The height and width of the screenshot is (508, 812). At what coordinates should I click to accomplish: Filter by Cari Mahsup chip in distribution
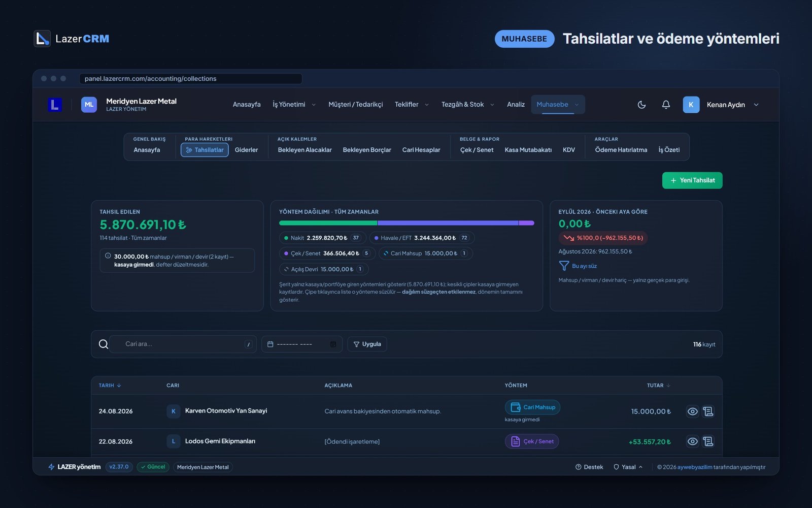click(426, 253)
